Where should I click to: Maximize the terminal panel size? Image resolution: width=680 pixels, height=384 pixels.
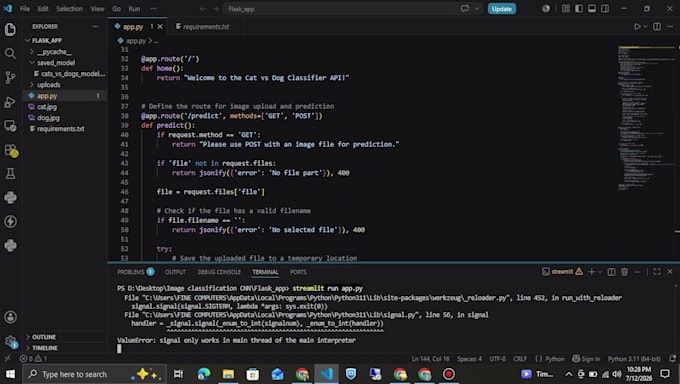pyautogui.click(x=657, y=272)
